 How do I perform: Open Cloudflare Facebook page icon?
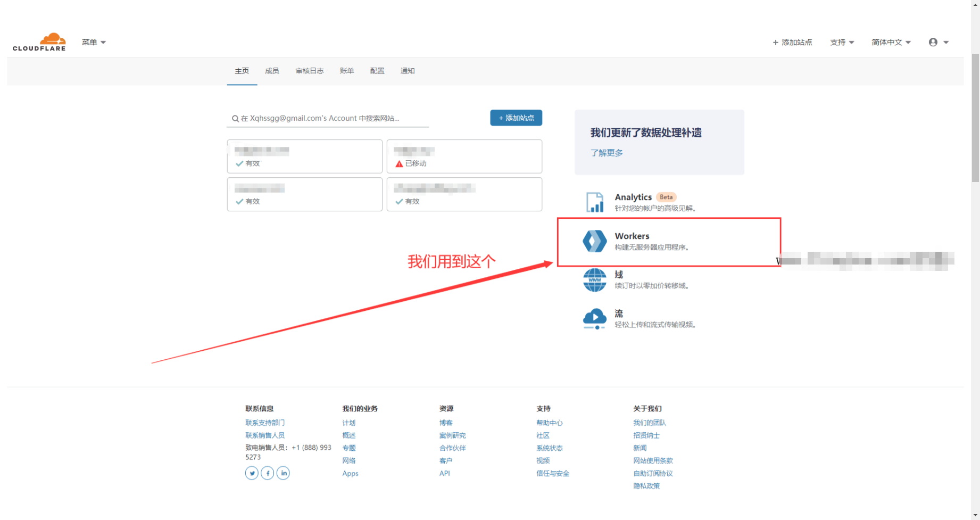coord(268,473)
